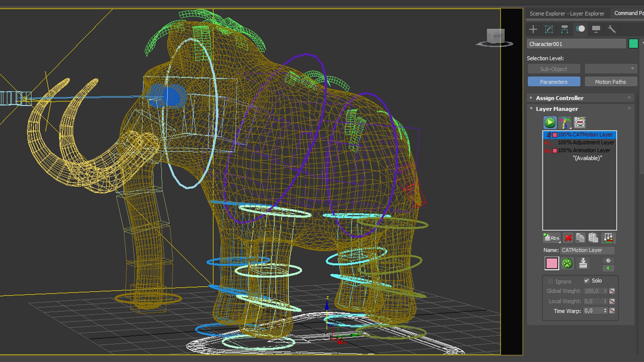The width and height of the screenshot is (644, 362).
Task: Toggle the Global Weight animation key icon
Action: (x=612, y=291)
